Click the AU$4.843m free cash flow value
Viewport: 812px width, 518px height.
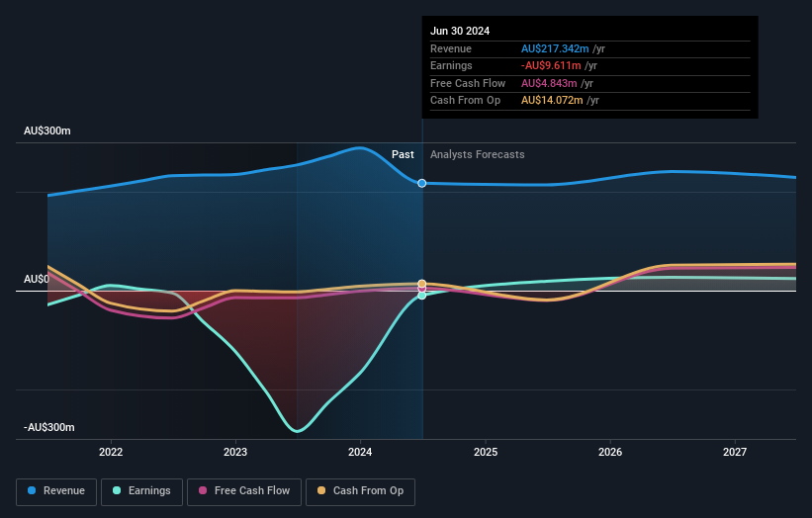point(549,83)
